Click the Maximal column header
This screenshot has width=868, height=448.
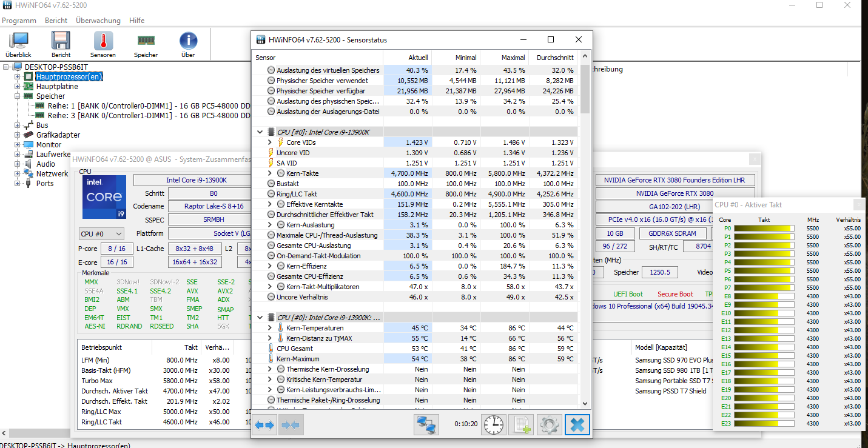505,58
